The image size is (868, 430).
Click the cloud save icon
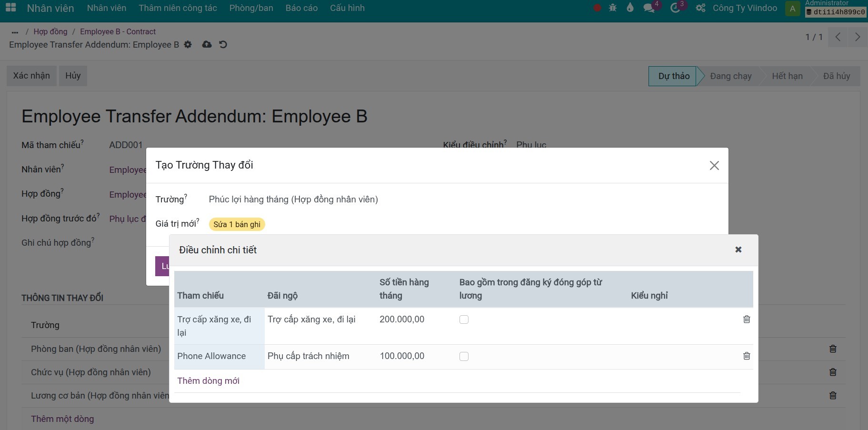pyautogui.click(x=207, y=44)
